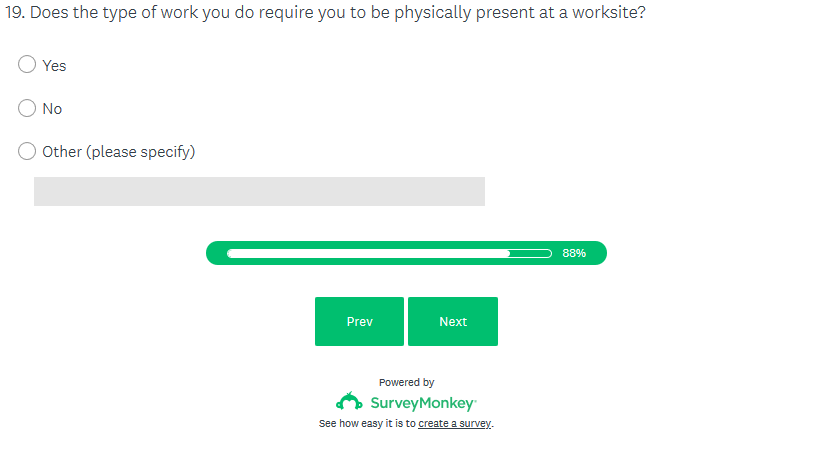Open the "create a survey" link
The width and height of the screenshot is (825, 453).
click(455, 424)
